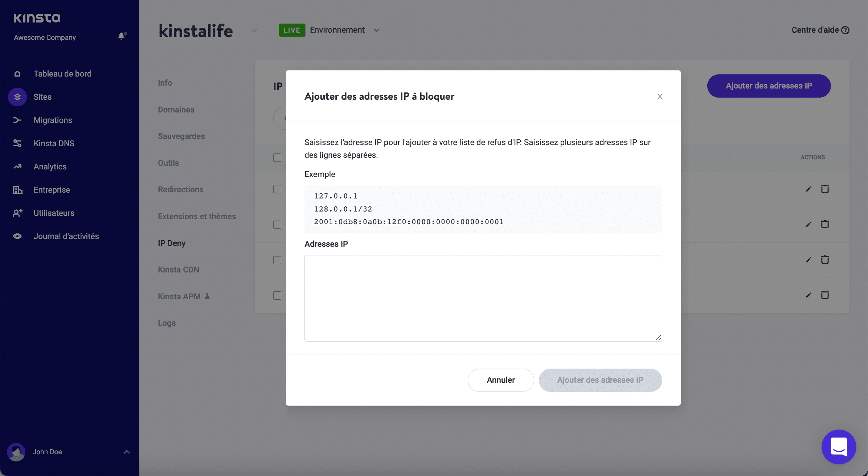Open the Centre d'aide link

[x=820, y=30]
